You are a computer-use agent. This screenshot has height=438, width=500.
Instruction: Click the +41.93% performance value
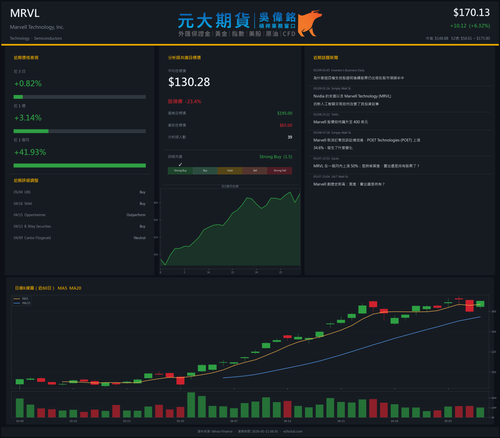[30, 152]
